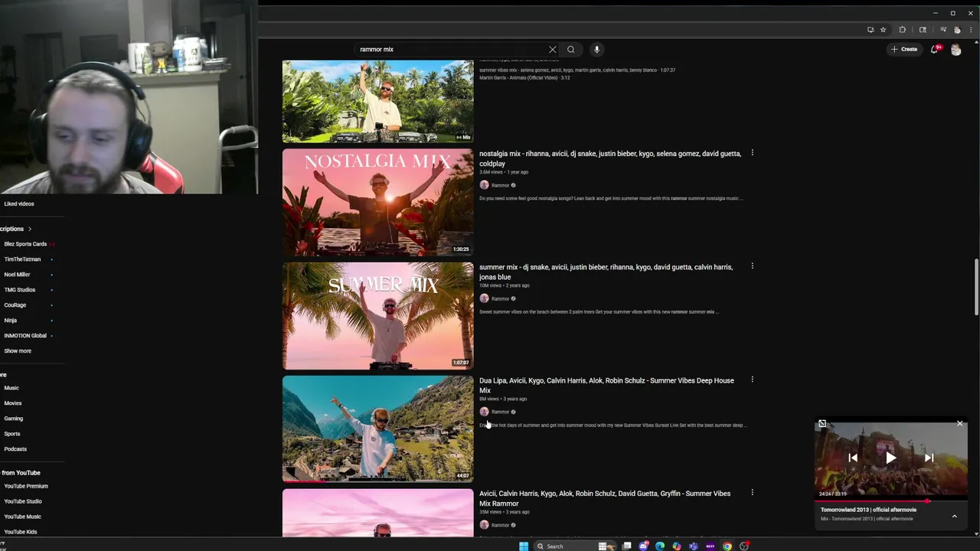Click the Create button
Screen dimensions: 980x551
tap(904, 50)
